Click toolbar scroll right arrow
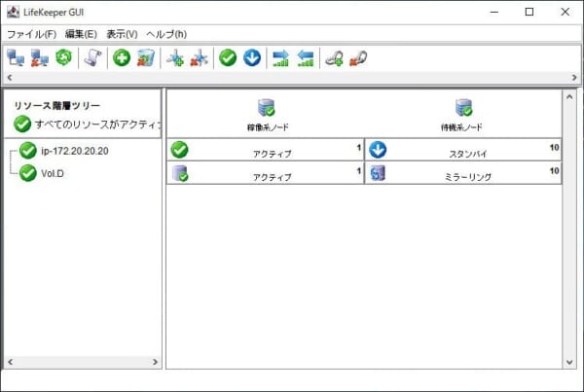The width and height of the screenshot is (584, 392). click(574, 78)
